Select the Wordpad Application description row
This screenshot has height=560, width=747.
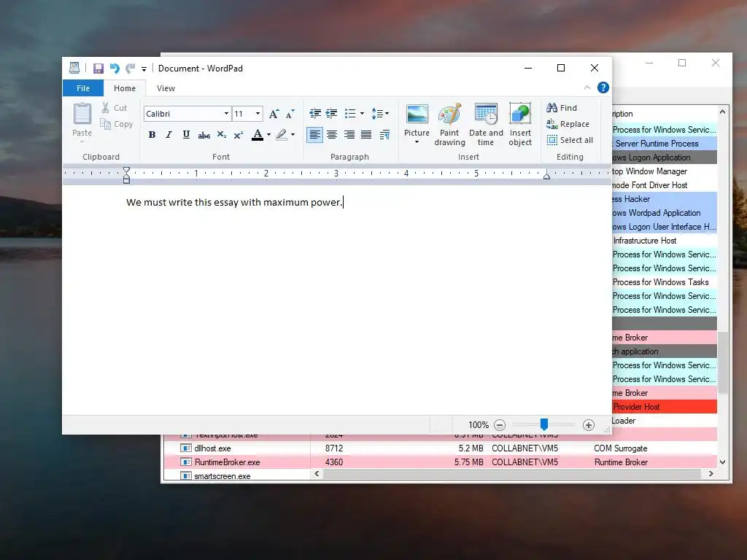pyautogui.click(x=665, y=213)
